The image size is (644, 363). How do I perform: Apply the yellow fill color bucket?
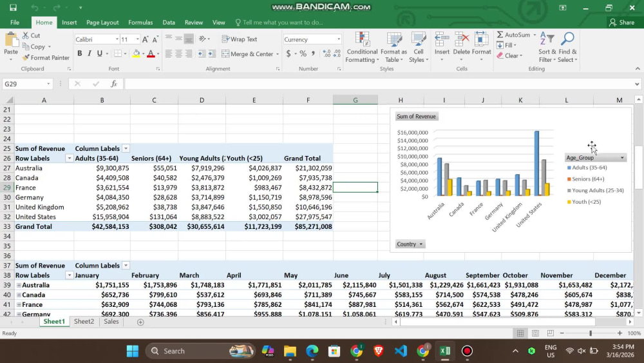(136, 54)
